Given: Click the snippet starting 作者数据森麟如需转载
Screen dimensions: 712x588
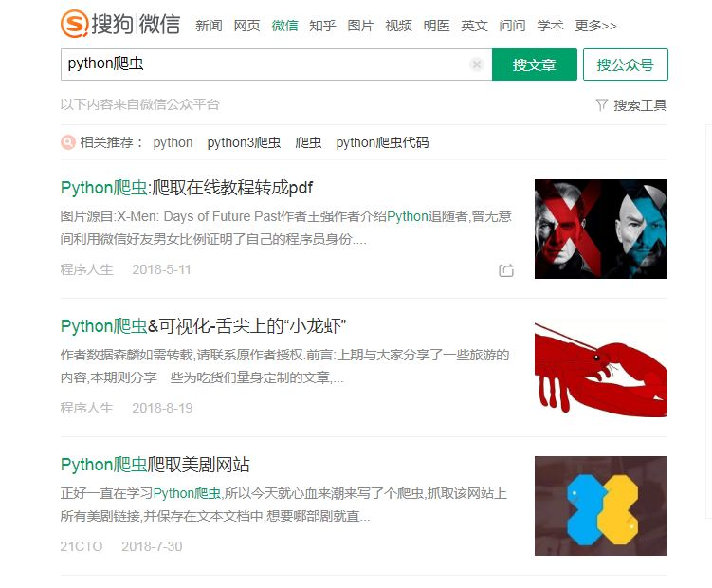Looking at the screenshot, I should (284, 366).
